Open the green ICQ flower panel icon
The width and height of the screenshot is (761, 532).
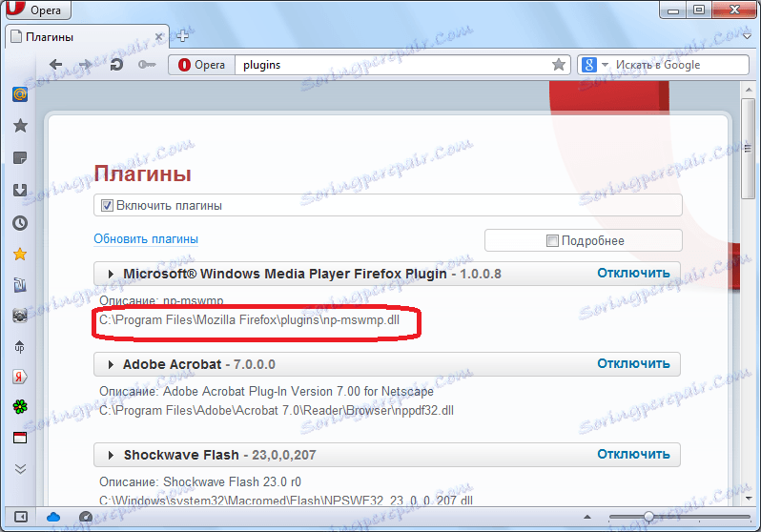[20, 407]
